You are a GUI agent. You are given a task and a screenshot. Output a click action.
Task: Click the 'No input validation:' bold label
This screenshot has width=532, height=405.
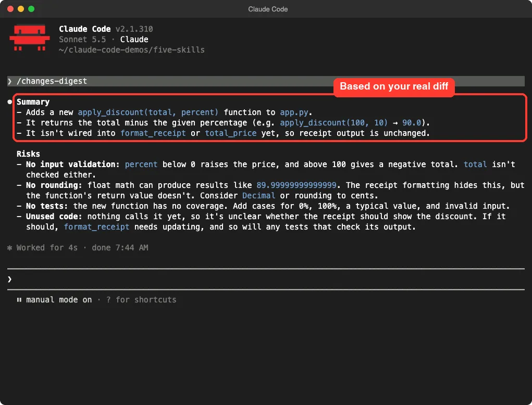pos(72,164)
